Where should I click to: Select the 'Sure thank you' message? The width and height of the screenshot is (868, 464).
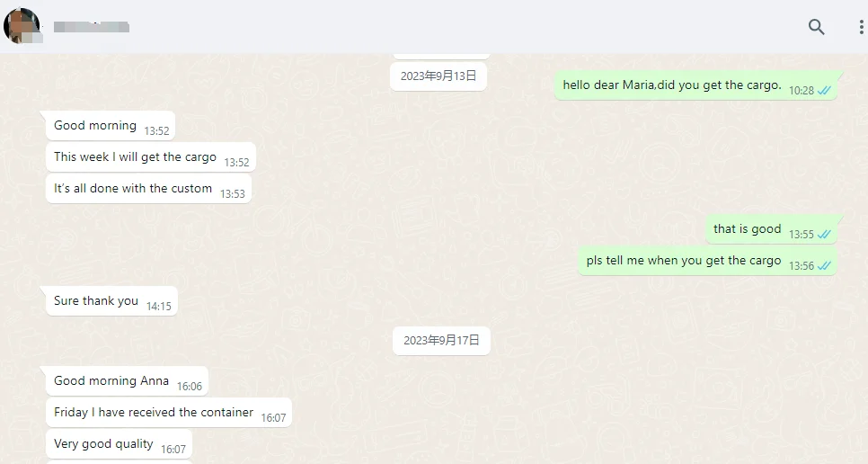click(111, 301)
